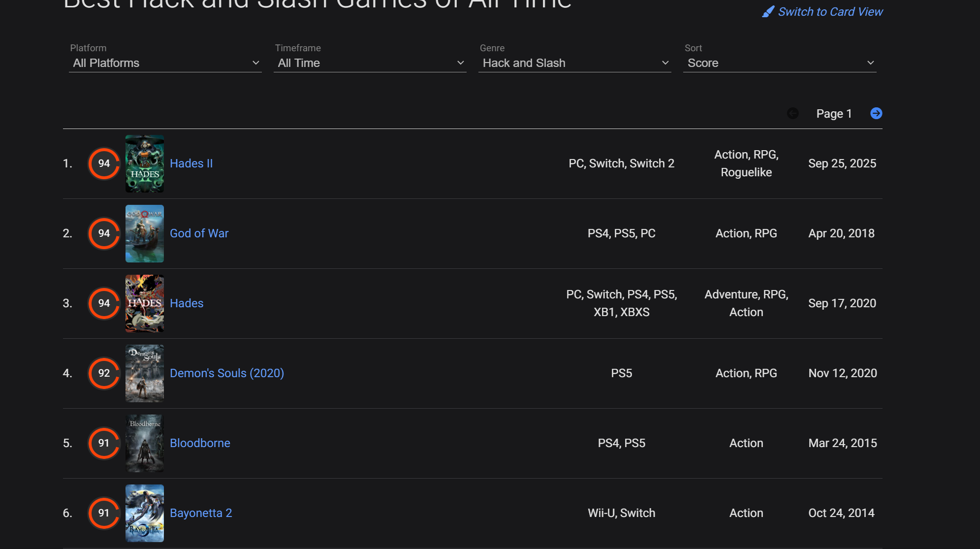Click the Nov 12, 2020 release date

point(843,373)
